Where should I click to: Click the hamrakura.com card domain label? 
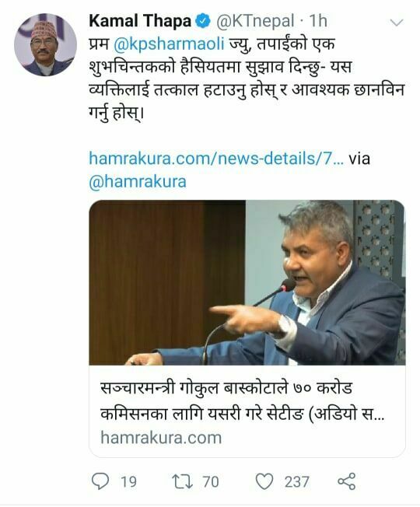(161, 438)
